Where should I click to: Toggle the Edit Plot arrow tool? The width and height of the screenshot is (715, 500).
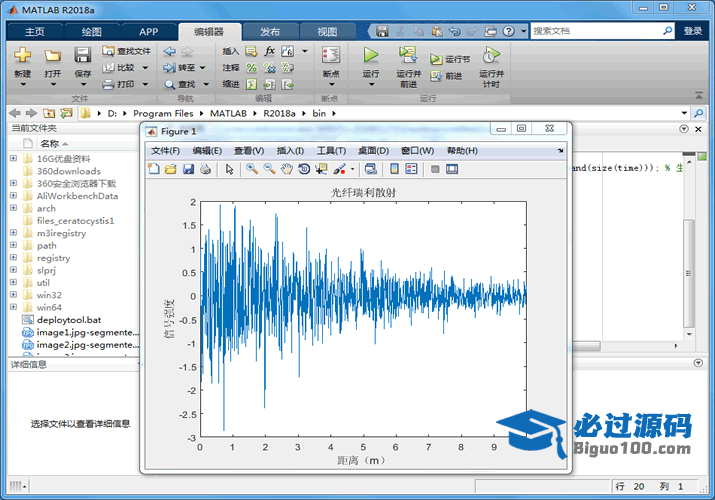229,169
